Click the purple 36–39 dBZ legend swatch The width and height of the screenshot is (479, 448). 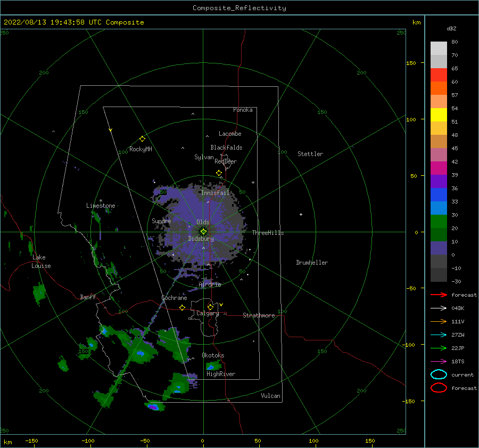[439, 182]
